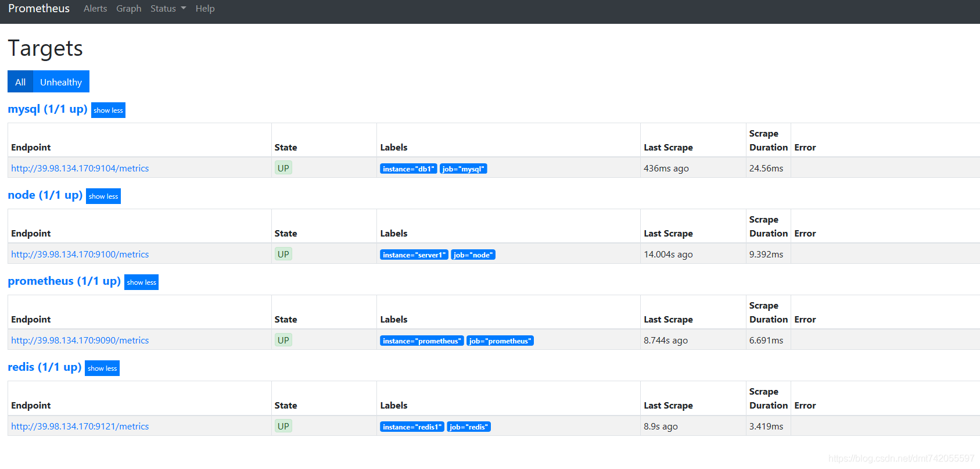Click the Endpoint header in mysql table
The width and height of the screenshot is (980, 469).
coord(31,148)
